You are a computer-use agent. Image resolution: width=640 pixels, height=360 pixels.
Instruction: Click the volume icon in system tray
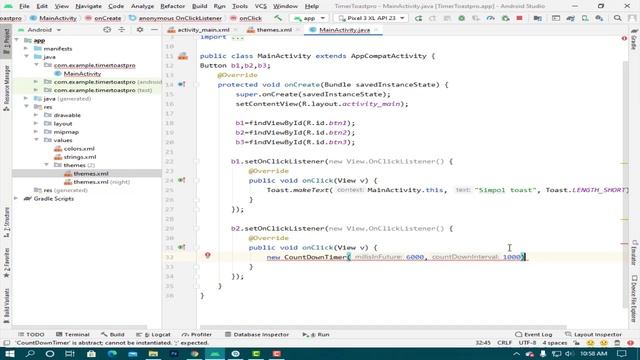[569, 354]
